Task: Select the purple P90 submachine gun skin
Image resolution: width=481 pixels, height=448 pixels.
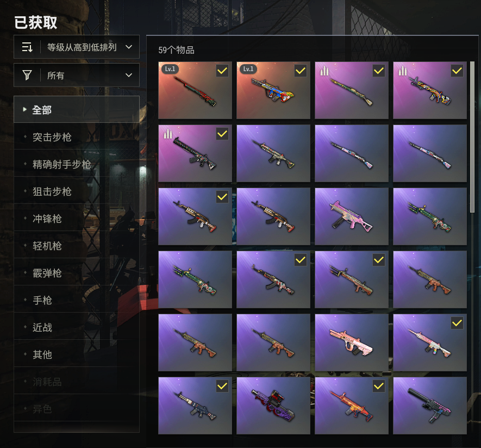Action: [x=273, y=406]
